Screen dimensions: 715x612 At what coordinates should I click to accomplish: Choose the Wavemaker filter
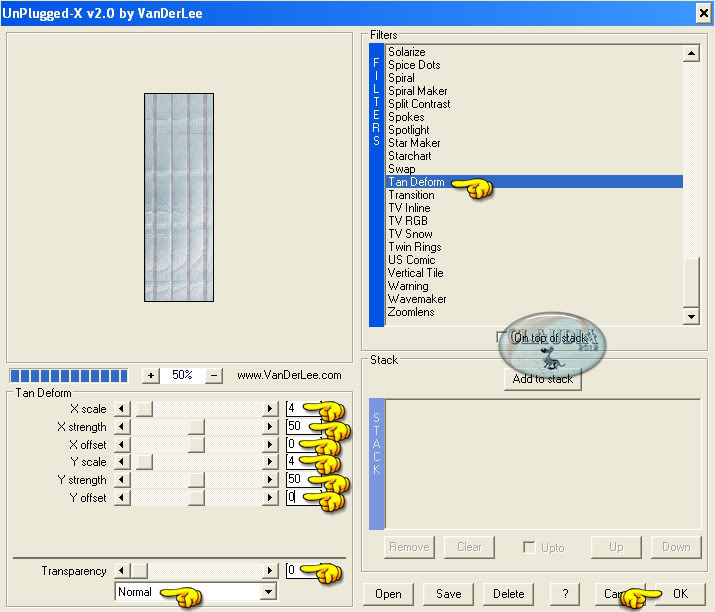(x=417, y=299)
